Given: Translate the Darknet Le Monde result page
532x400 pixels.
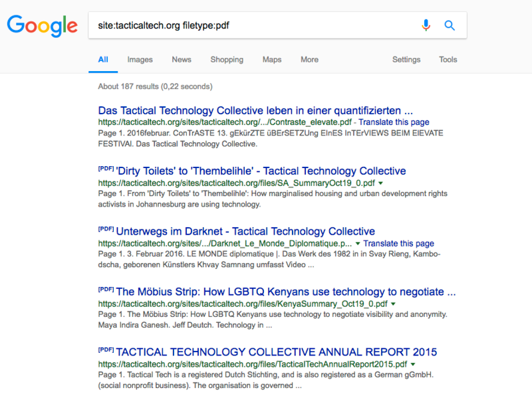Looking at the screenshot, I should point(398,243).
